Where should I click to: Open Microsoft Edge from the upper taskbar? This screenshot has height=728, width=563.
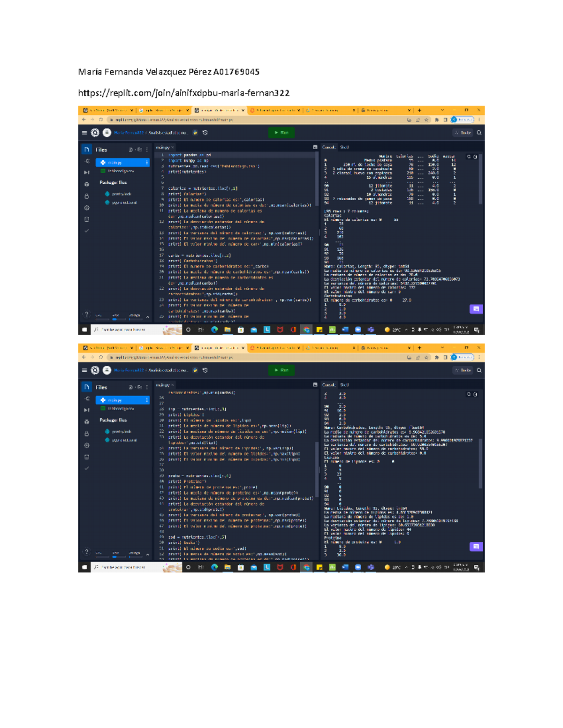click(214, 330)
